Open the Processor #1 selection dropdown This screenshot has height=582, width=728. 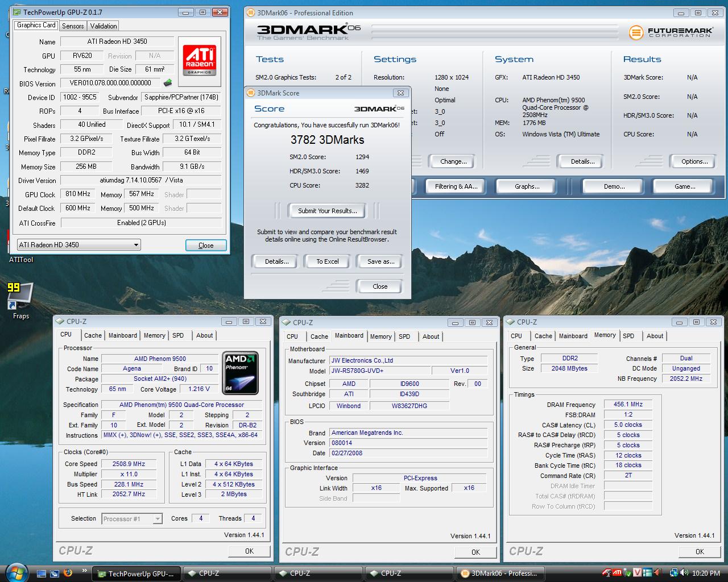[133, 518]
